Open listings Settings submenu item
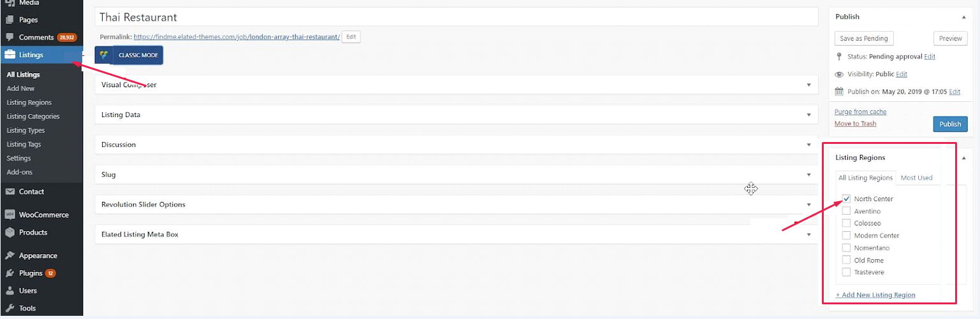 [18, 158]
